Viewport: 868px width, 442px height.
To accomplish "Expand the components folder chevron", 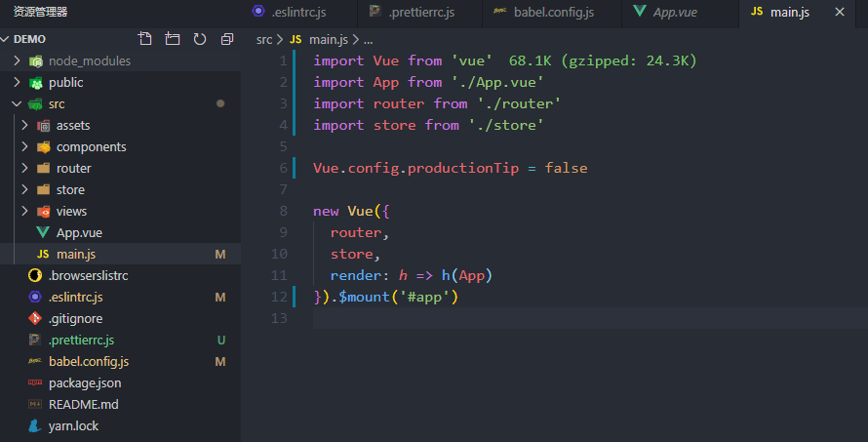I will (x=25, y=146).
